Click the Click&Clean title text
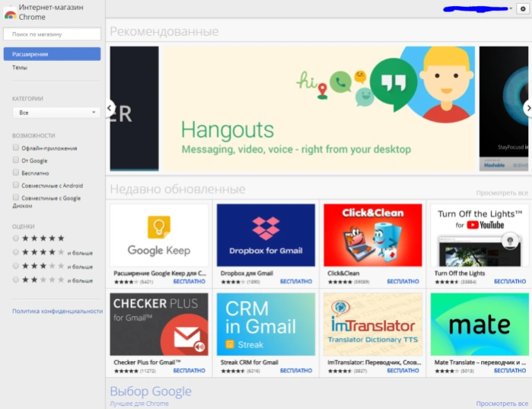The image size is (532, 409). click(343, 273)
